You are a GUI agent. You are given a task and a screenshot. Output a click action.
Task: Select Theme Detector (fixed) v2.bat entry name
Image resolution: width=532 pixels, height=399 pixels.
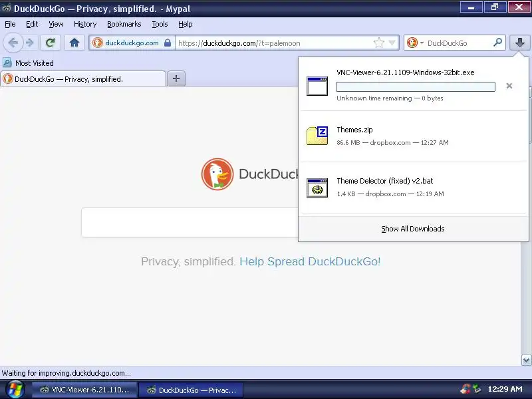click(x=385, y=181)
